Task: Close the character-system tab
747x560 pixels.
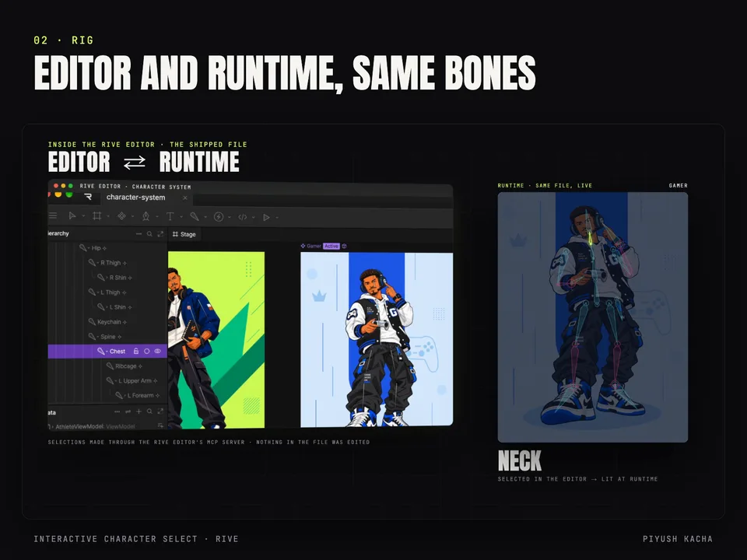Action: pyautogui.click(x=185, y=198)
